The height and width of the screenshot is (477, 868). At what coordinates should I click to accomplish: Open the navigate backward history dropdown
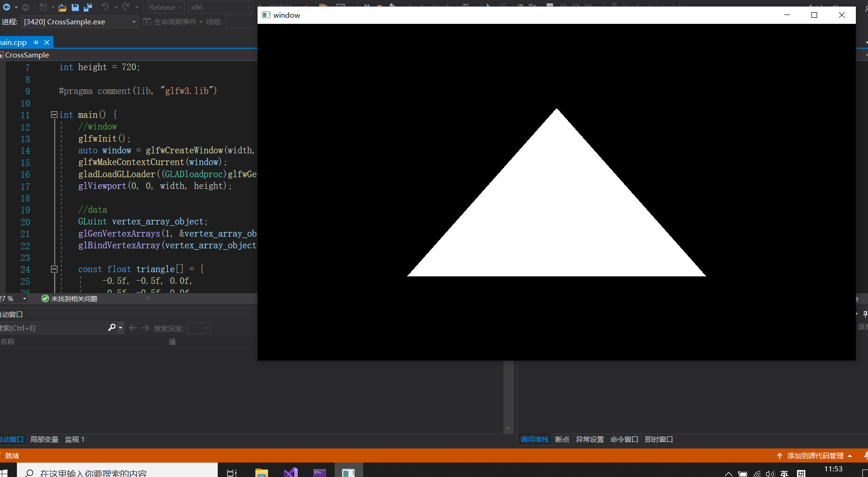pyautogui.click(x=16, y=7)
